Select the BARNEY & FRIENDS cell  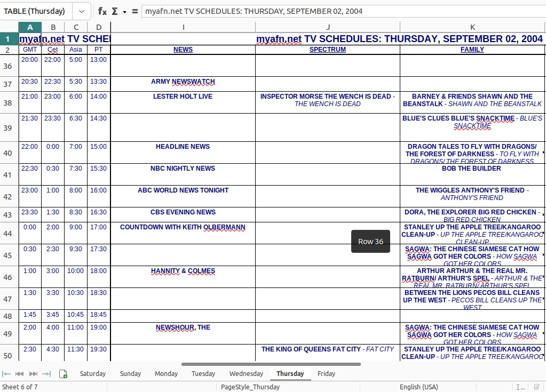pyautogui.click(x=472, y=102)
